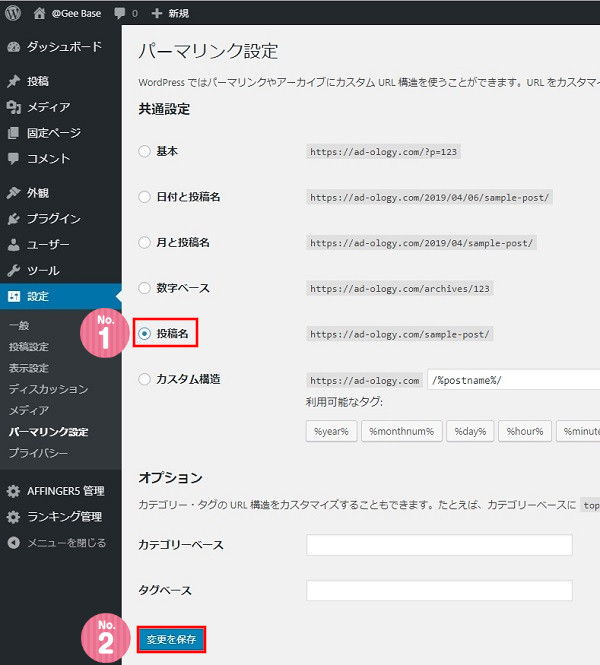The image size is (600, 665).
Task: Click the person icon next to ユーザー
Action: click(x=14, y=245)
